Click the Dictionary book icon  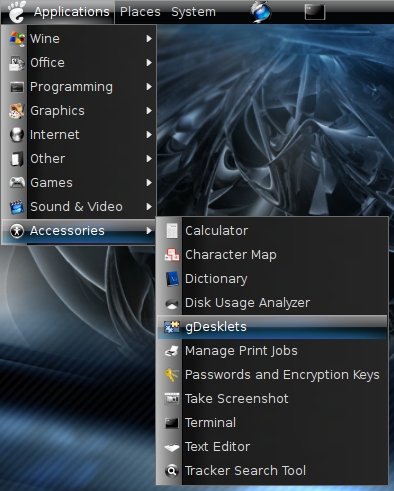coord(172,279)
